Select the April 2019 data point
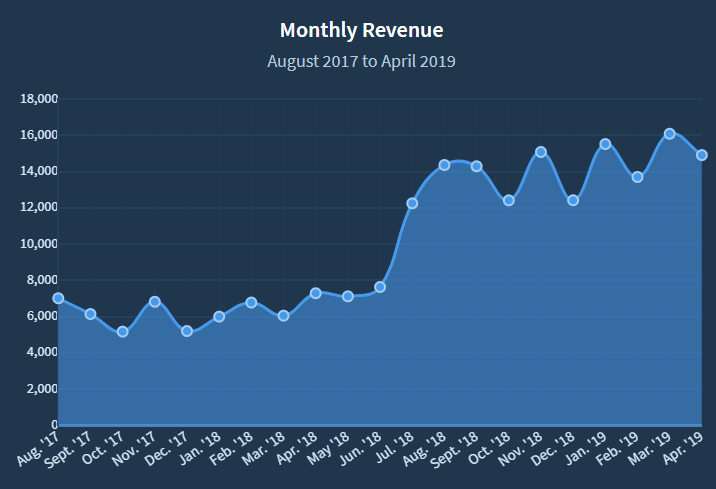 pyautogui.click(x=702, y=155)
